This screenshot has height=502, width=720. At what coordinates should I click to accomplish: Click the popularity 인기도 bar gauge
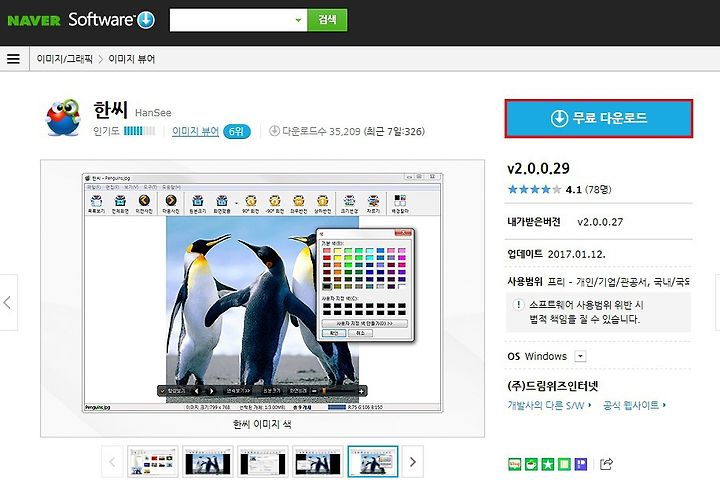pyautogui.click(x=139, y=131)
